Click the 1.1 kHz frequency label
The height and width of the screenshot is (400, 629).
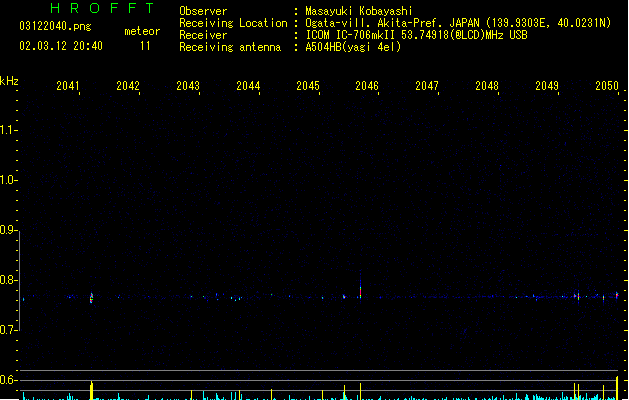click(8, 130)
